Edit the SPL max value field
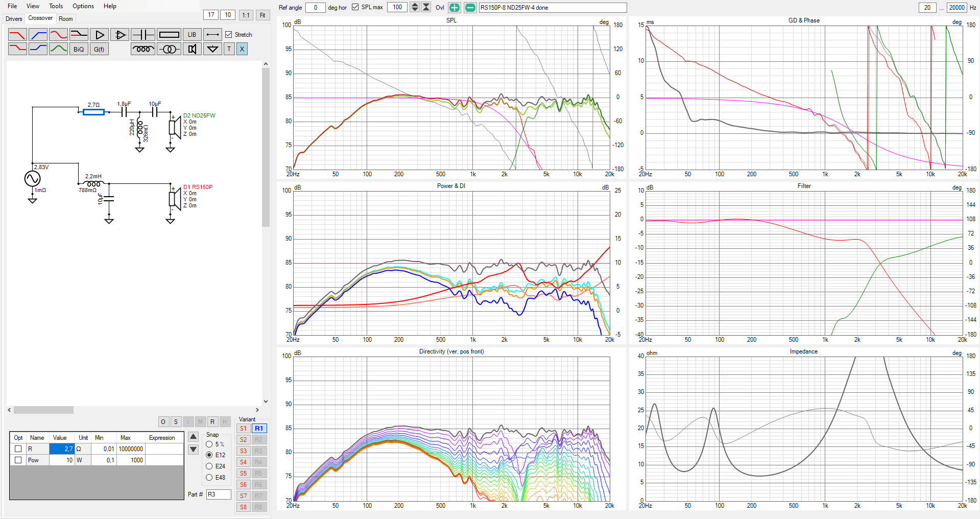Screen dimensions: 980x519 pyautogui.click(x=397, y=7)
